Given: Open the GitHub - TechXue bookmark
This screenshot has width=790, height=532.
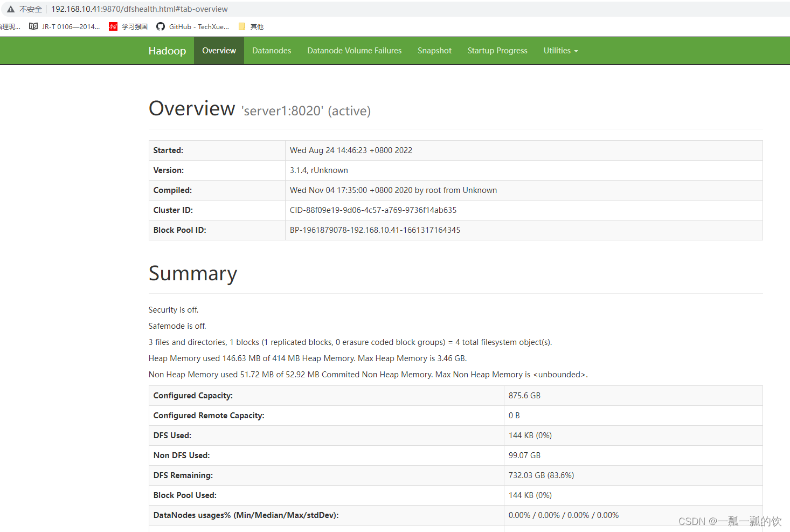Looking at the screenshot, I should click(x=192, y=26).
